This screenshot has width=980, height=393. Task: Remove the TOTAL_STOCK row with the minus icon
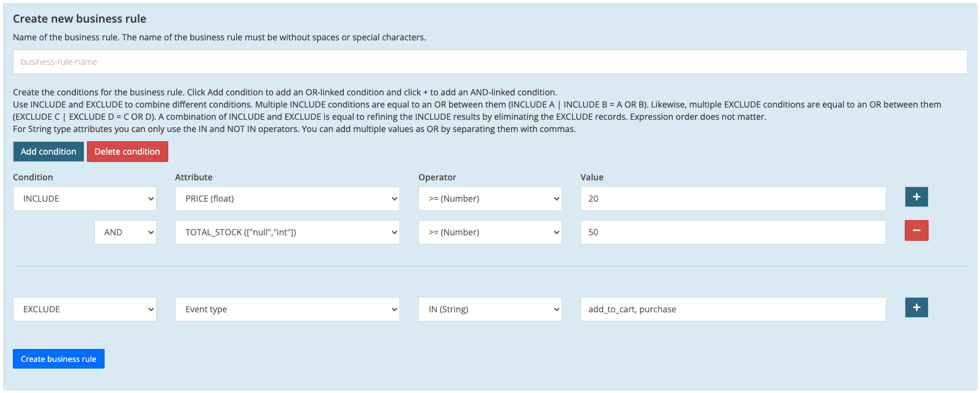pyautogui.click(x=916, y=230)
